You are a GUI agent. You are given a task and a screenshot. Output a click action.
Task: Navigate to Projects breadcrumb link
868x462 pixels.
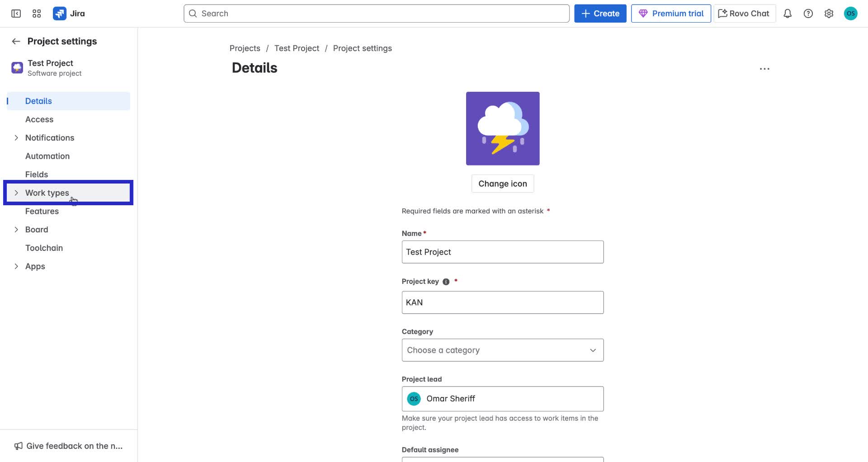coord(245,48)
